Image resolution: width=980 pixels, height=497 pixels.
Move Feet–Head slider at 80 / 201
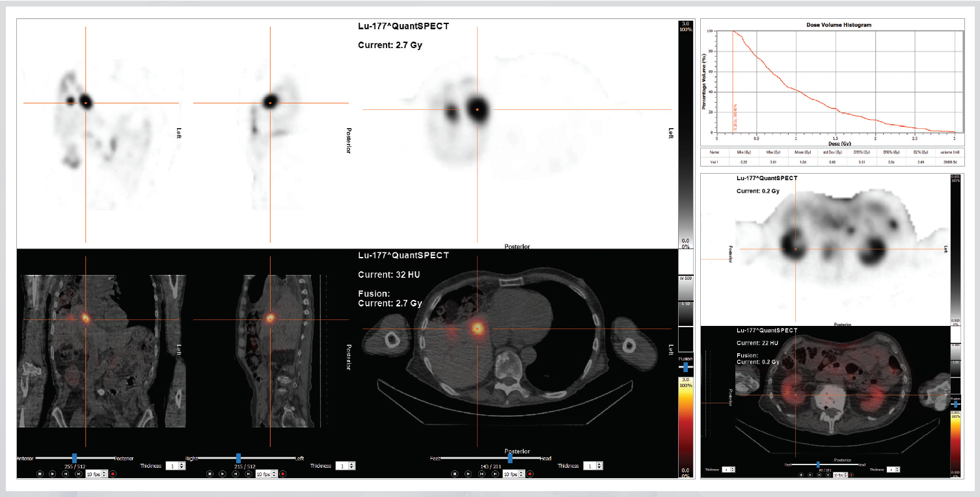818,464
